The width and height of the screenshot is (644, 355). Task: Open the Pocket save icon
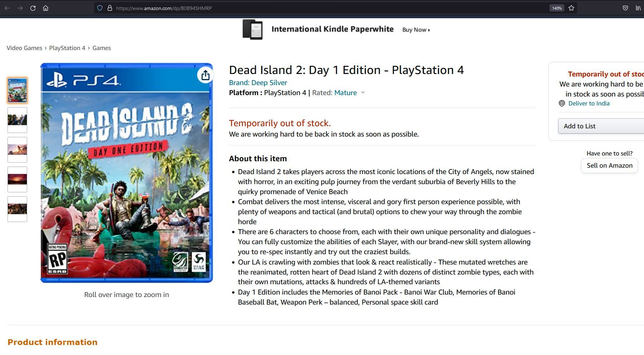625,8
